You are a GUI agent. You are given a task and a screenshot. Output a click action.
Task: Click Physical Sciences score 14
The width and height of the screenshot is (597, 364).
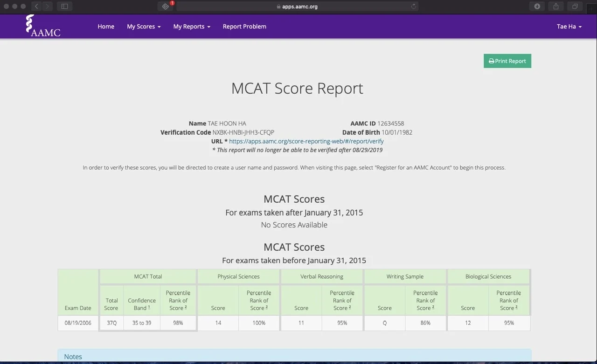(218, 323)
